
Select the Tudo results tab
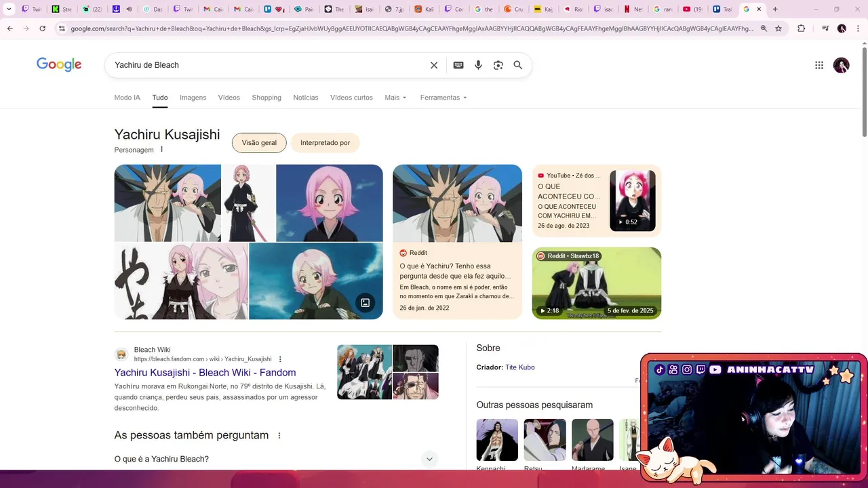coord(160,98)
